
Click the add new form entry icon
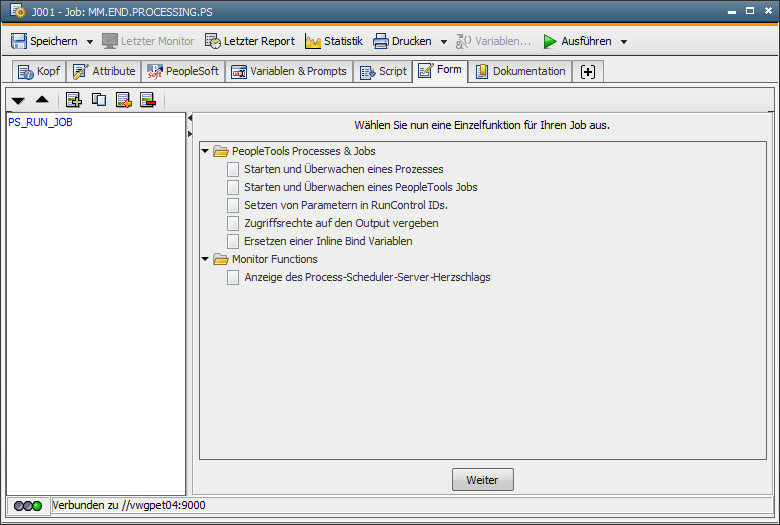pos(74,100)
